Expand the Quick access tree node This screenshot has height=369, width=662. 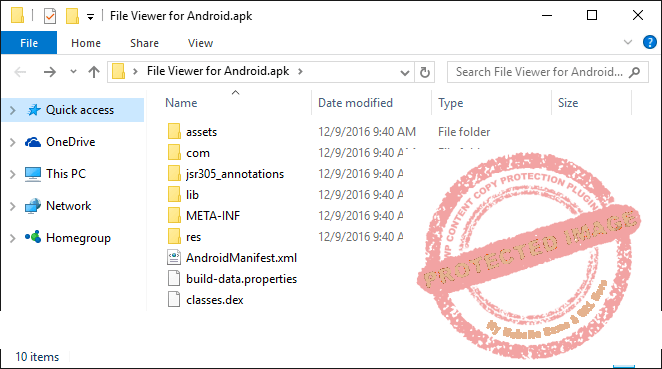tap(13, 110)
